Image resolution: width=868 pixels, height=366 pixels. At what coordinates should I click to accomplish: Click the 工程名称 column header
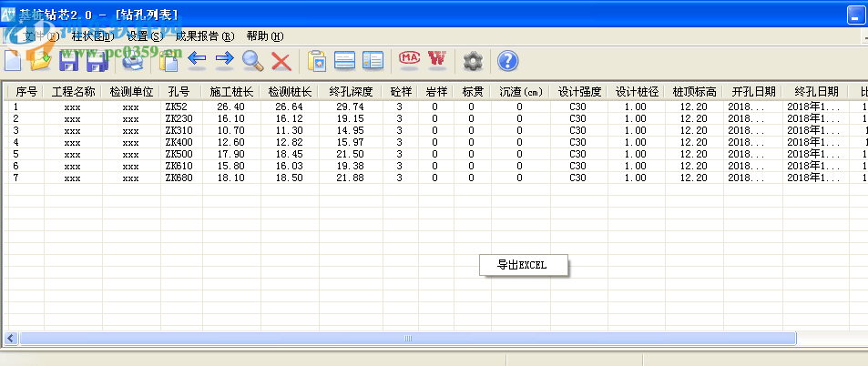click(x=73, y=92)
